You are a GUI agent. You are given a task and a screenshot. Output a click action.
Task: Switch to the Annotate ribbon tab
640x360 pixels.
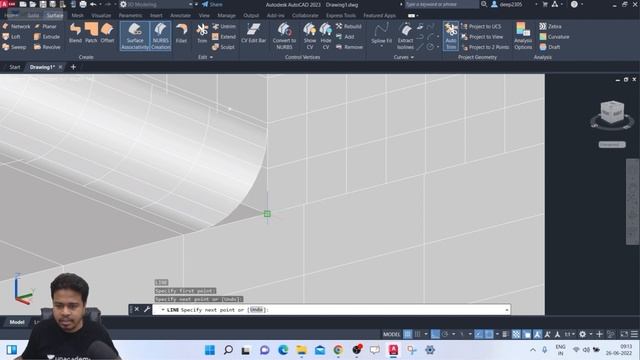(x=180, y=16)
